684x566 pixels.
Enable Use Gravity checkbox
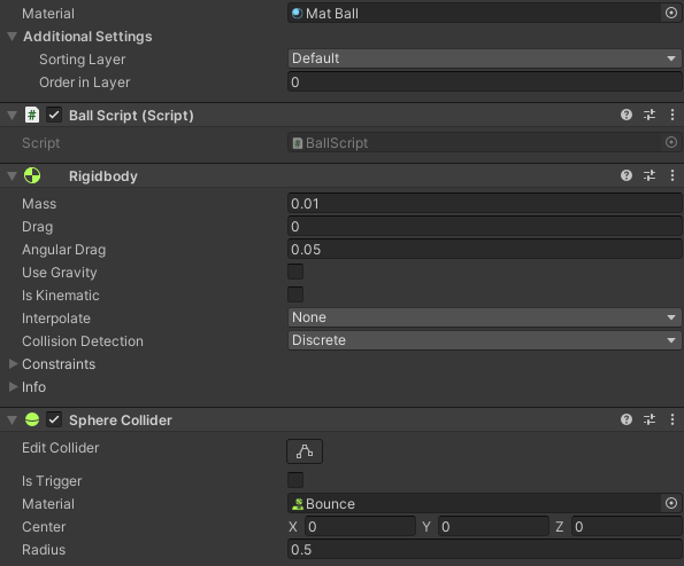coord(295,271)
